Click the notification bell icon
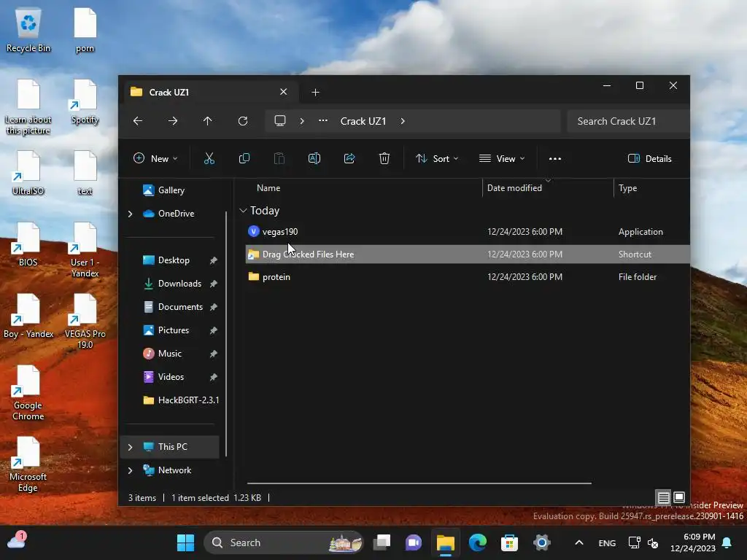Screen dimensions: 747x560 [727, 542]
